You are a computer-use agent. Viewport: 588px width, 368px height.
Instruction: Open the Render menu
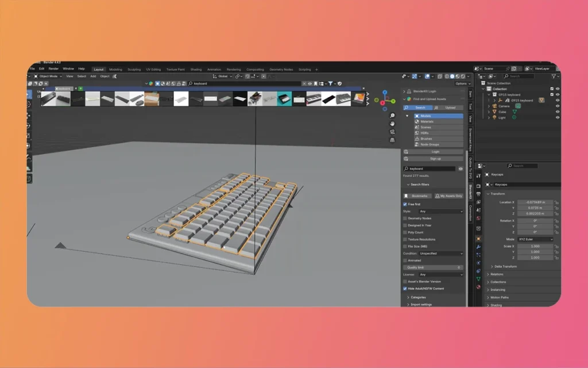coord(53,69)
